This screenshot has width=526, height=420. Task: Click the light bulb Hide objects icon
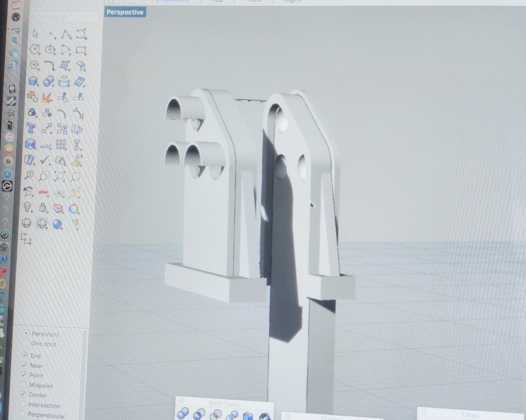27,207
